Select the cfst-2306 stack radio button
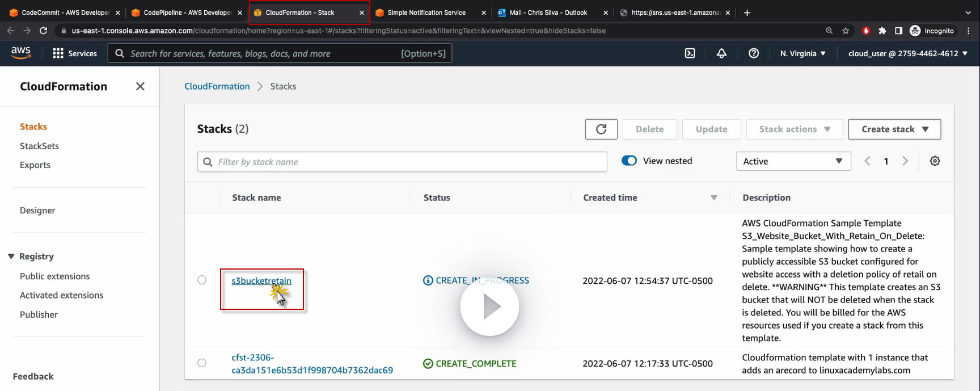Viewport: 980px width, 391px height. 202,363
